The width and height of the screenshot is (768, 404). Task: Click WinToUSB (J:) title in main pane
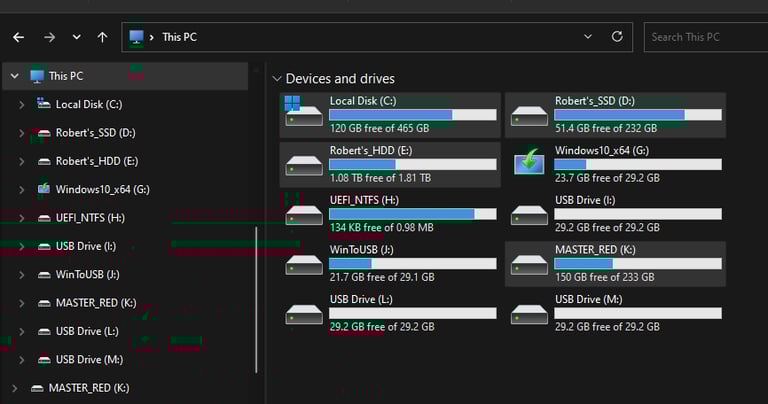coord(361,250)
